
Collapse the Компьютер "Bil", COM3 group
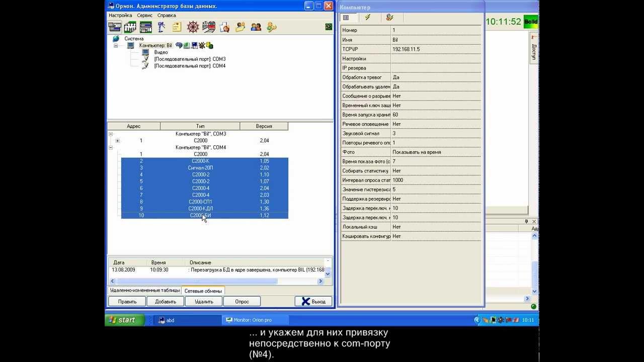pos(111,134)
